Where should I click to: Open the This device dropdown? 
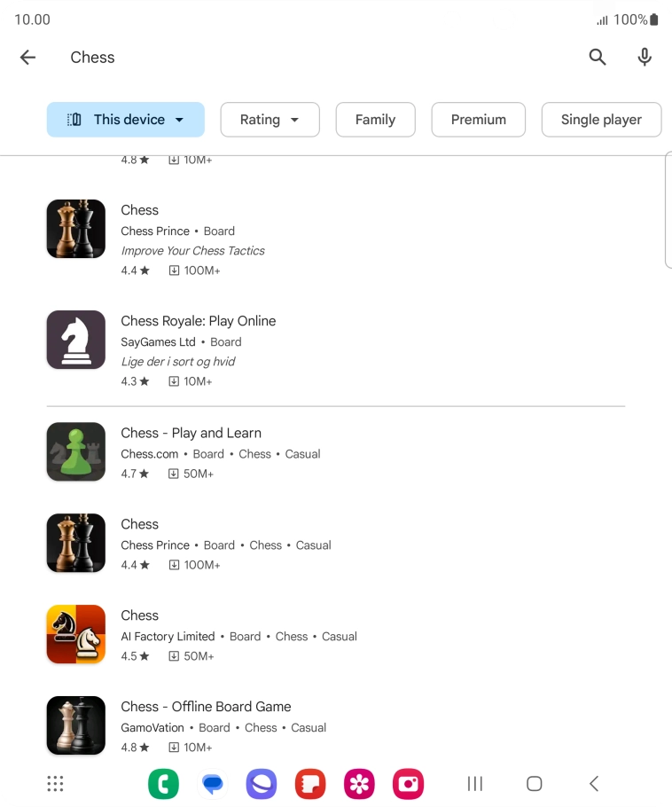point(125,119)
